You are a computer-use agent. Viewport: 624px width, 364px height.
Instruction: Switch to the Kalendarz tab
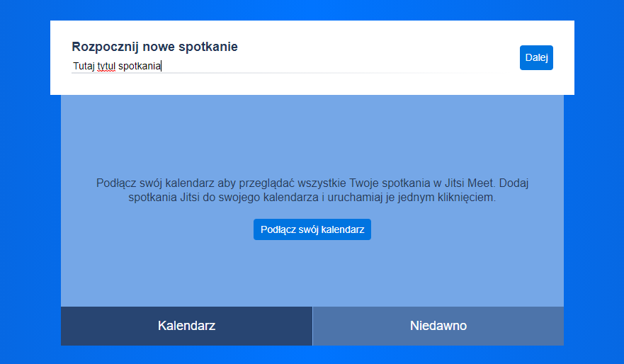click(186, 326)
